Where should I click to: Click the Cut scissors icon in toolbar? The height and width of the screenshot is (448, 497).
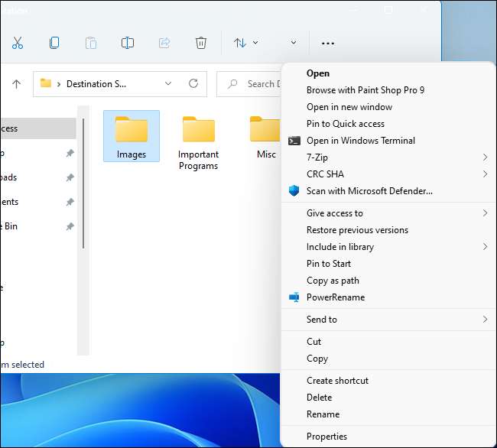pos(17,43)
